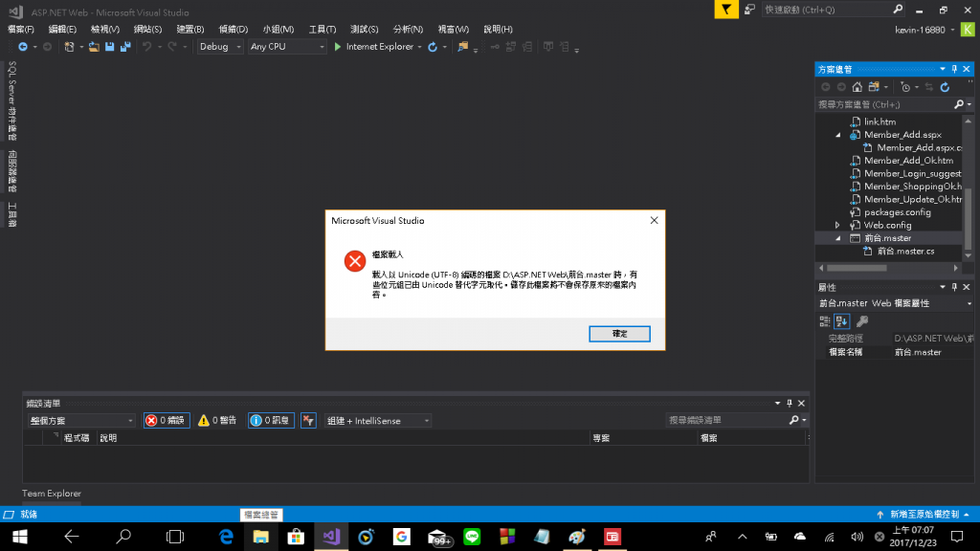This screenshot has width=980, height=551.
Task: Click the Redo toolbar icon
Action: [x=172, y=47]
